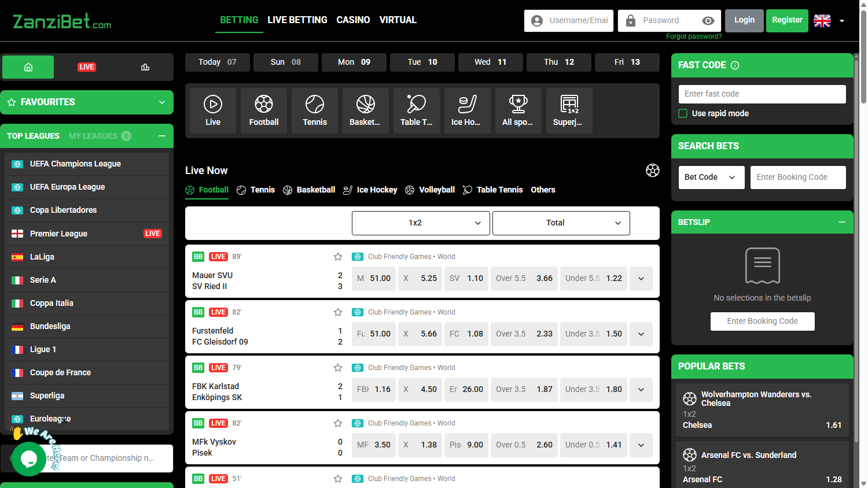Screen dimensions: 868x488
Task: Expand the 1x2 market dropdown
Action: 421,223
